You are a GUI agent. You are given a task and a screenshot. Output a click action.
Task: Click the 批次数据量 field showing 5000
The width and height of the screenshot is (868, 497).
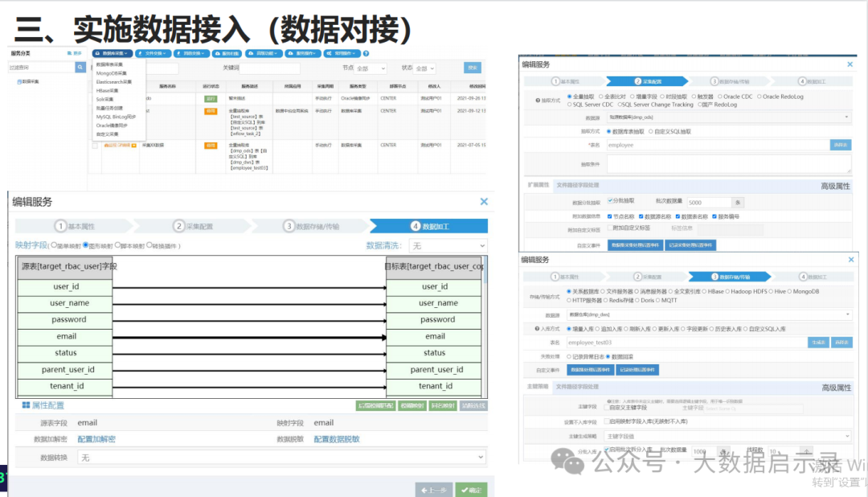click(x=709, y=202)
